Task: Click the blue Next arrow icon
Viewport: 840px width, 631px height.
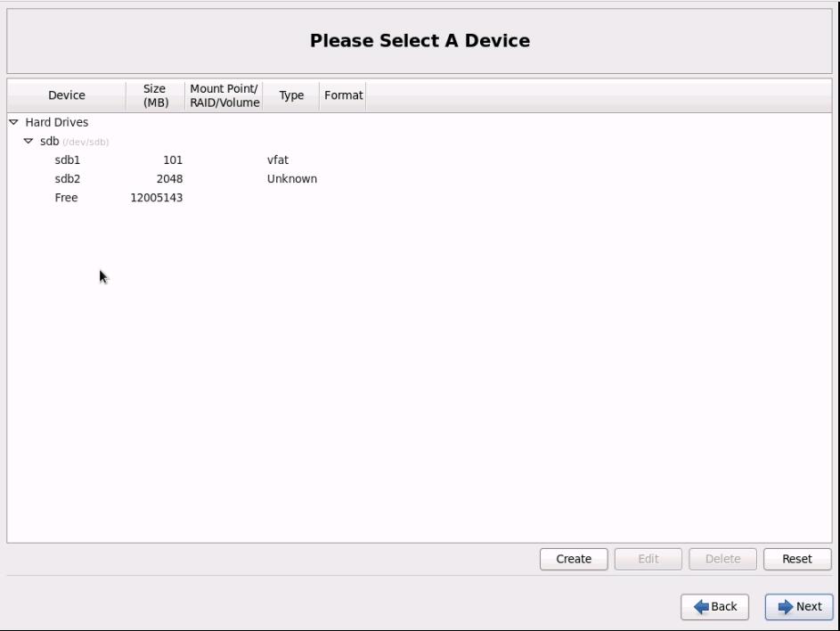Action: [x=785, y=607]
